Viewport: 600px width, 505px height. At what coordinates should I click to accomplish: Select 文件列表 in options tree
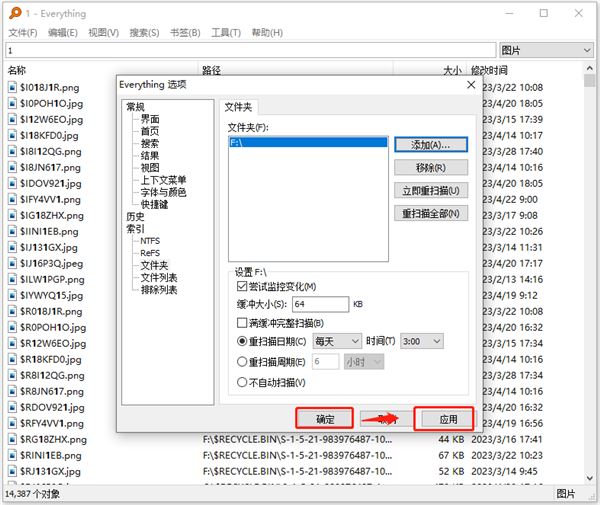[x=159, y=277]
